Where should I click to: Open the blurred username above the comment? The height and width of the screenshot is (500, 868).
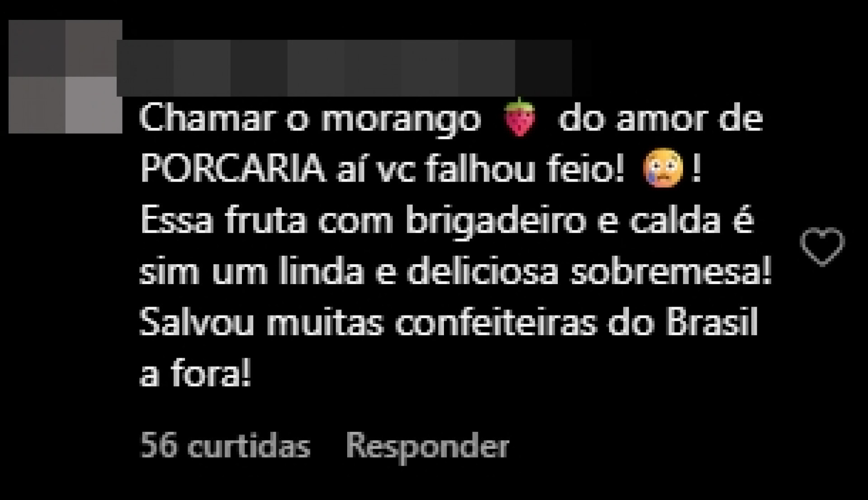point(344,68)
